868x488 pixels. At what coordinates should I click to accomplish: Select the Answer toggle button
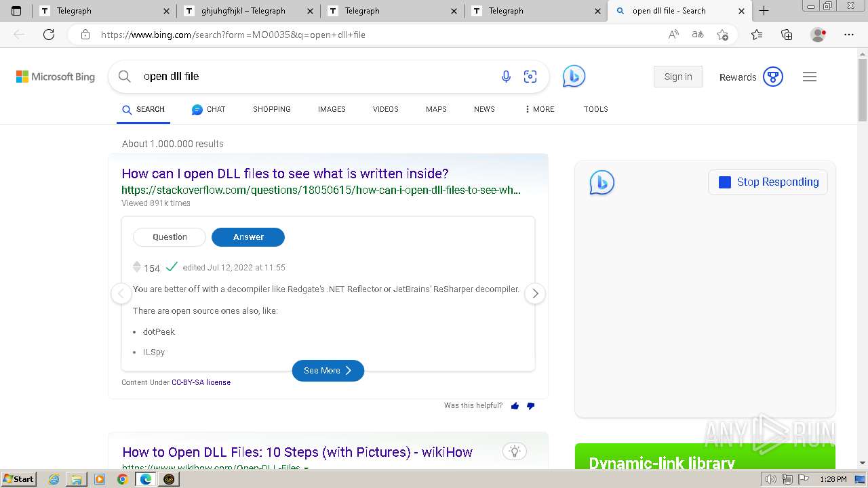[x=248, y=237]
